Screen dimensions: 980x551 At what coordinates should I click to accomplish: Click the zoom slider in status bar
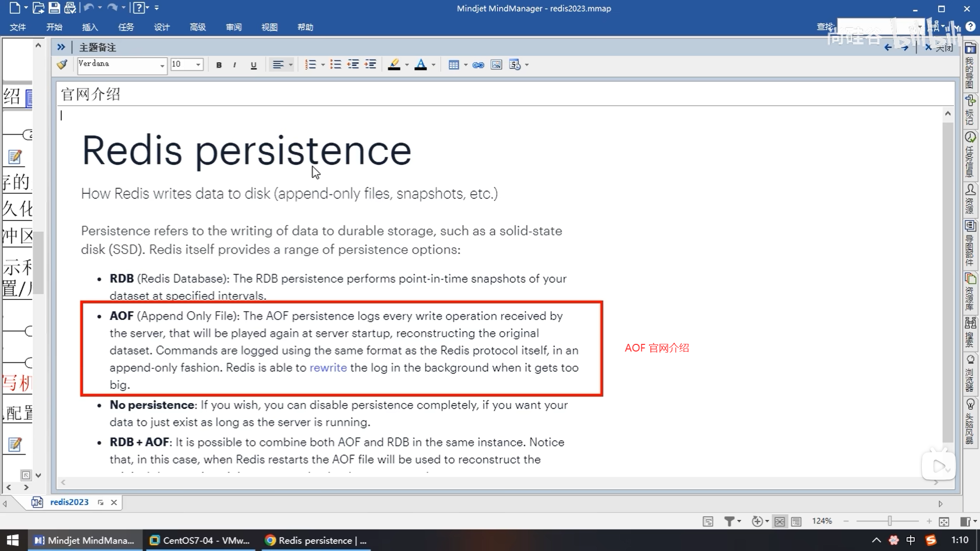pos(890,521)
